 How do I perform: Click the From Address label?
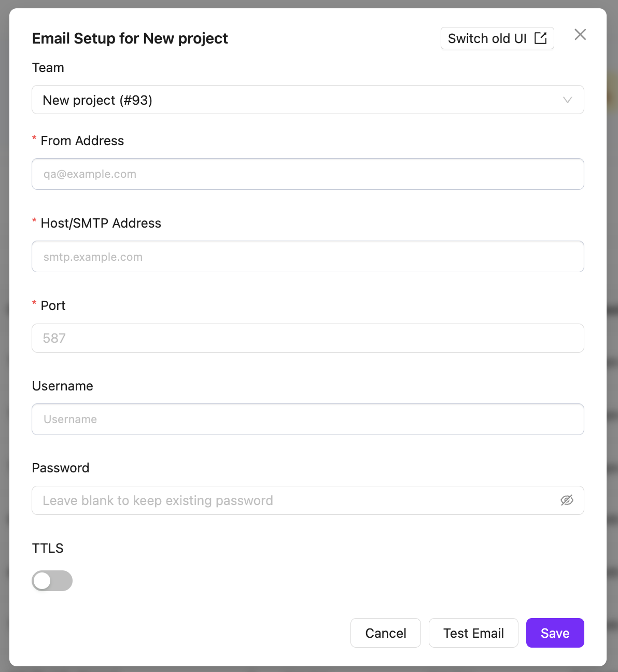(x=82, y=141)
